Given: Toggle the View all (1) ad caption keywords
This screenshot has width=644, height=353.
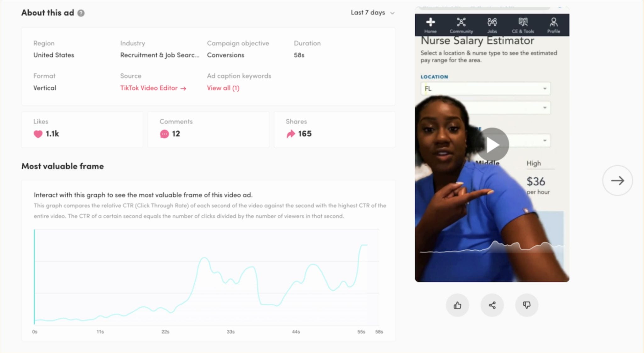Looking at the screenshot, I should pos(223,88).
